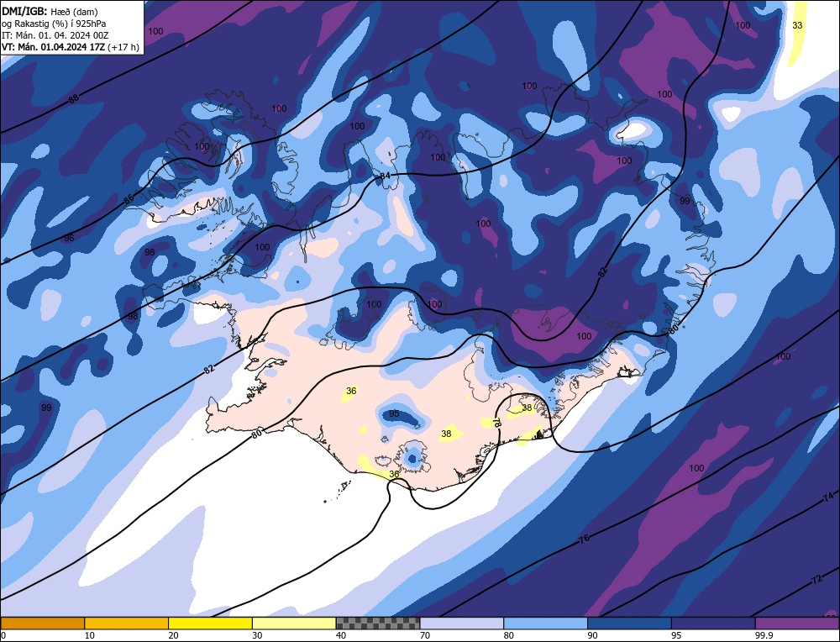Image resolution: width=840 pixels, height=642 pixels.
Task: Click the '78' contour line label
Action: [x=496, y=423]
